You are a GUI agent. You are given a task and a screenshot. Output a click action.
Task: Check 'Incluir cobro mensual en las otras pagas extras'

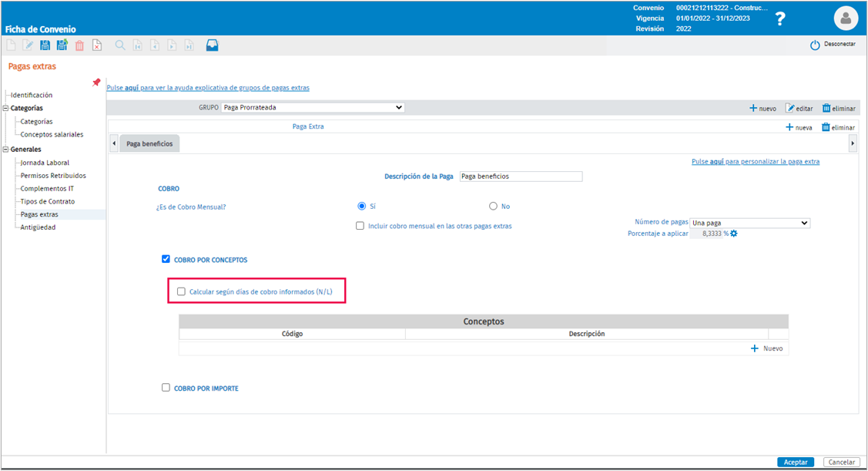click(x=360, y=226)
